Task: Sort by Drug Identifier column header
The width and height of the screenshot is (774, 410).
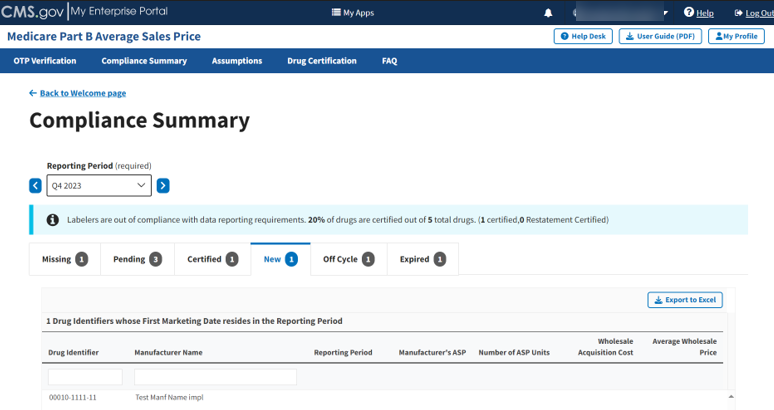Action: point(73,352)
